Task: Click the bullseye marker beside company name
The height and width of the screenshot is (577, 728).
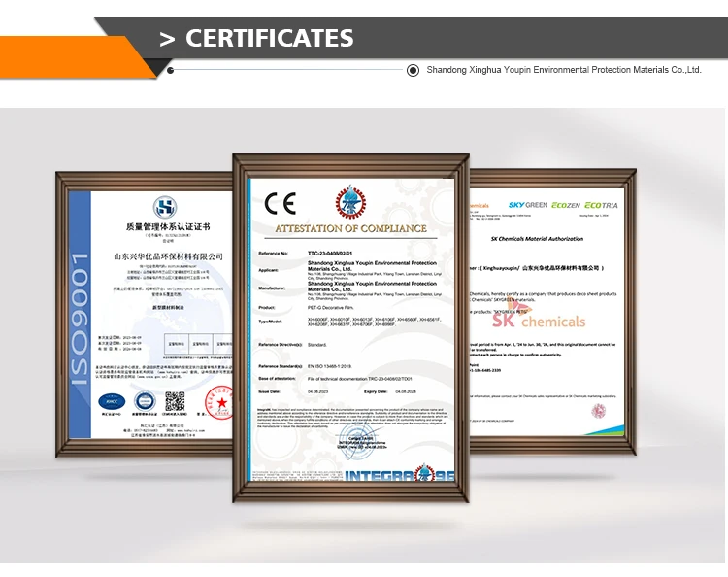Action: pos(413,70)
